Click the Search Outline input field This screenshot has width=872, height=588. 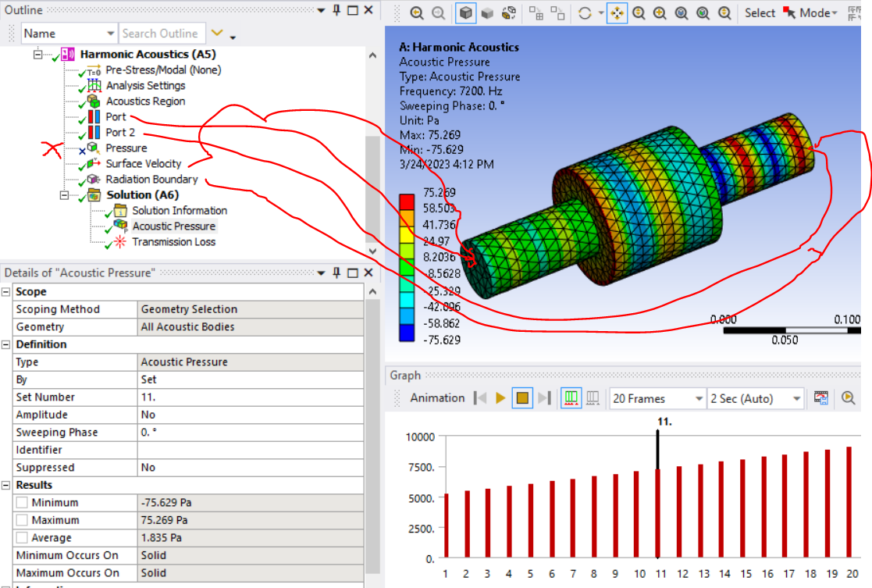[162, 34]
